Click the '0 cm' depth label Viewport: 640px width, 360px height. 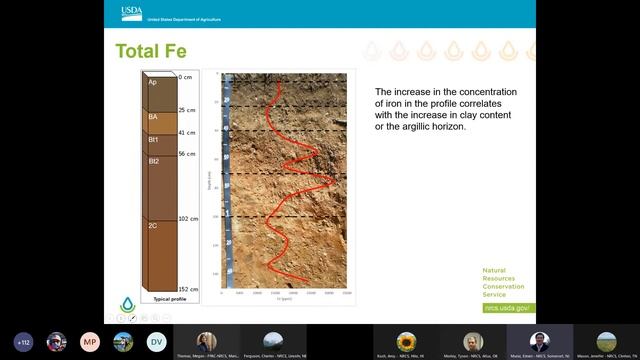pyautogui.click(x=185, y=77)
